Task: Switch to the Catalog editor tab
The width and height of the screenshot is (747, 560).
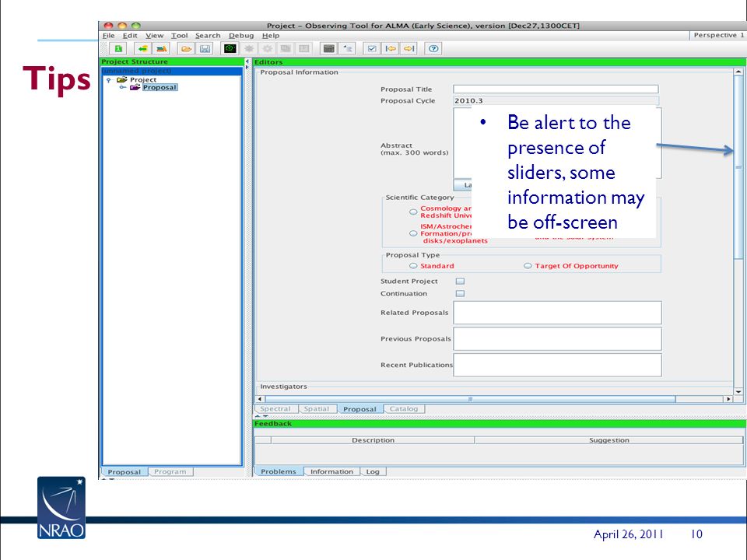Action: click(x=404, y=409)
